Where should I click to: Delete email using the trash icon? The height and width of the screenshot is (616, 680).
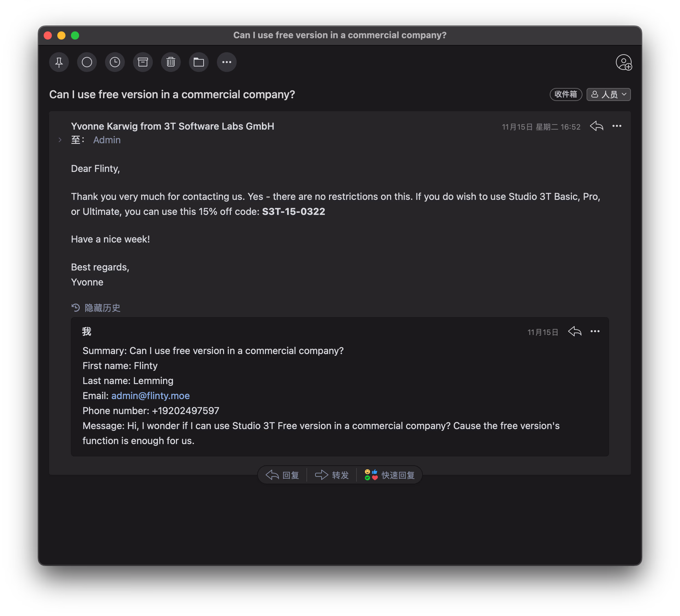[x=171, y=62]
